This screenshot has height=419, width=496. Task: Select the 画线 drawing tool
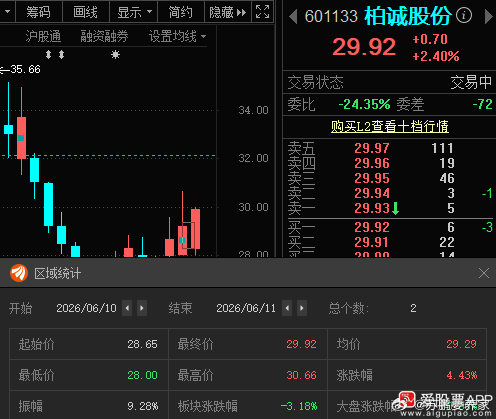pyautogui.click(x=85, y=12)
